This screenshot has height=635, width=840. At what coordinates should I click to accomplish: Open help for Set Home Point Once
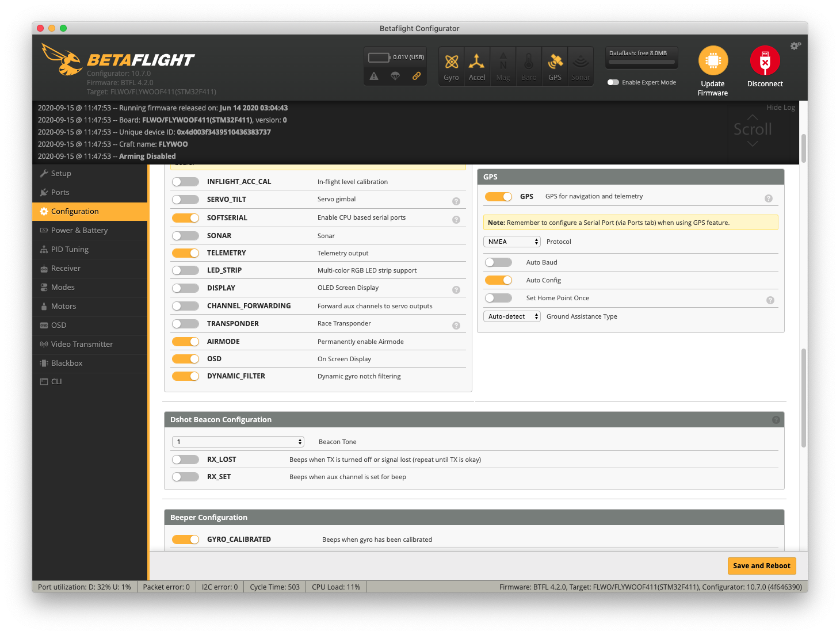pos(770,300)
